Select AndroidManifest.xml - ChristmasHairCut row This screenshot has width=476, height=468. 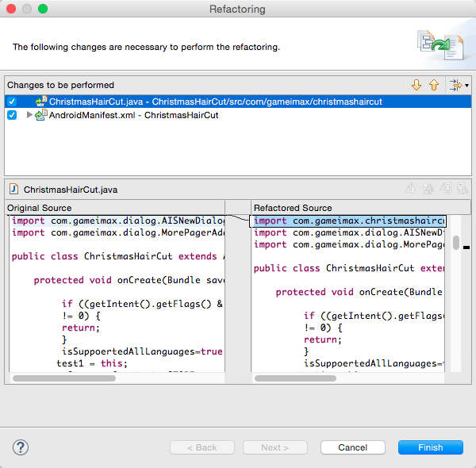coord(238,115)
